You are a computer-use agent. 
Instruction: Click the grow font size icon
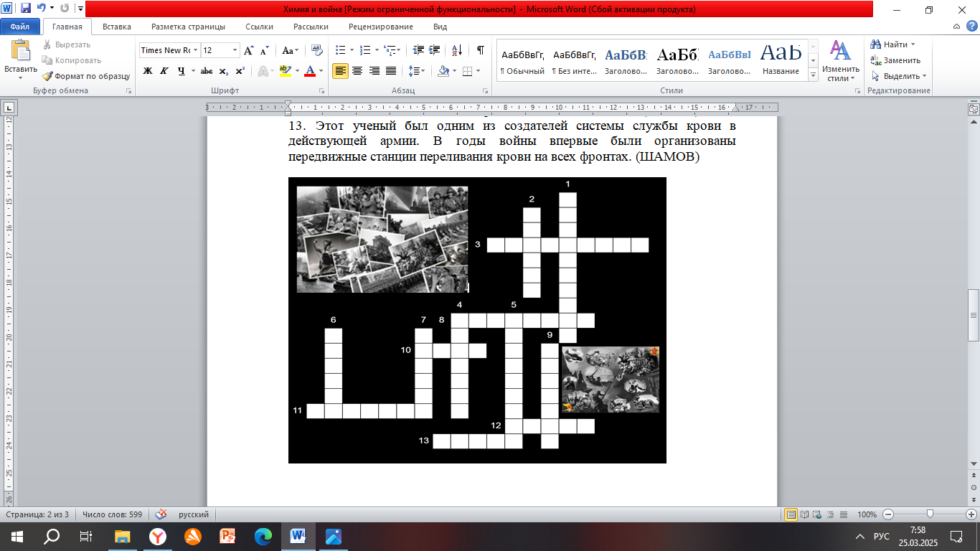pyautogui.click(x=248, y=50)
